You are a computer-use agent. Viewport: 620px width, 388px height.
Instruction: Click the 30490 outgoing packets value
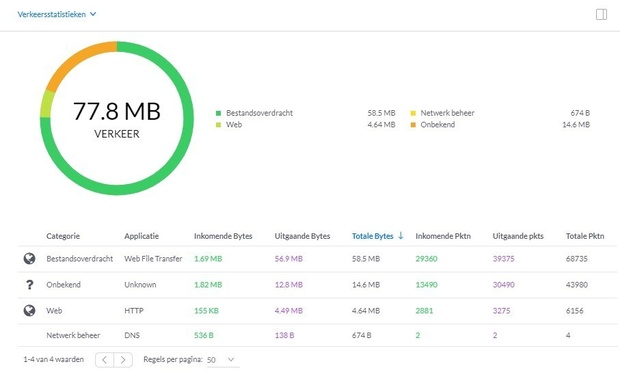[503, 285]
